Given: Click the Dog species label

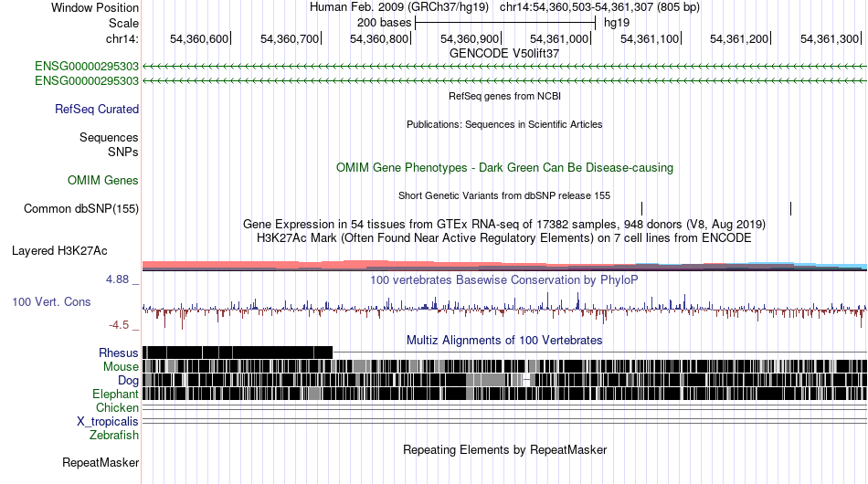Looking at the screenshot, I should [128, 381].
